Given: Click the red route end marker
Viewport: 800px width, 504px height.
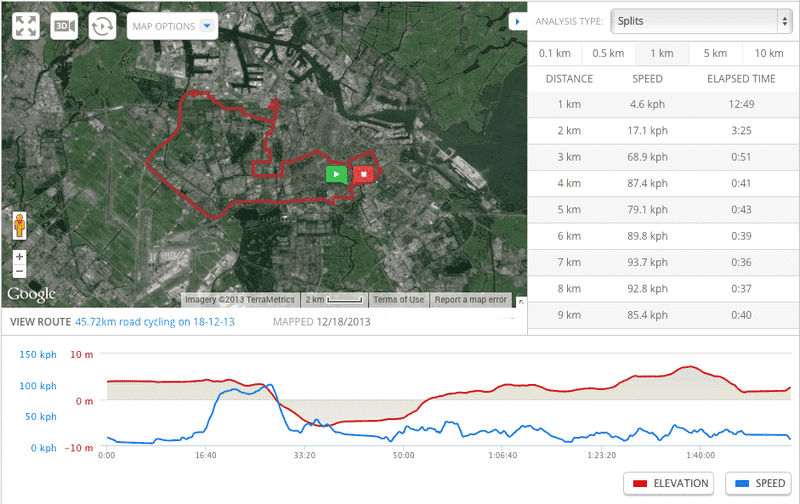Looking at the screenshot, I should pos(365,174).
